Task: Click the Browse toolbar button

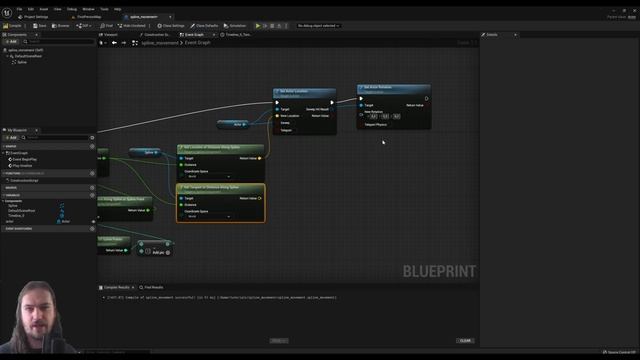Action: coord(61,26)
